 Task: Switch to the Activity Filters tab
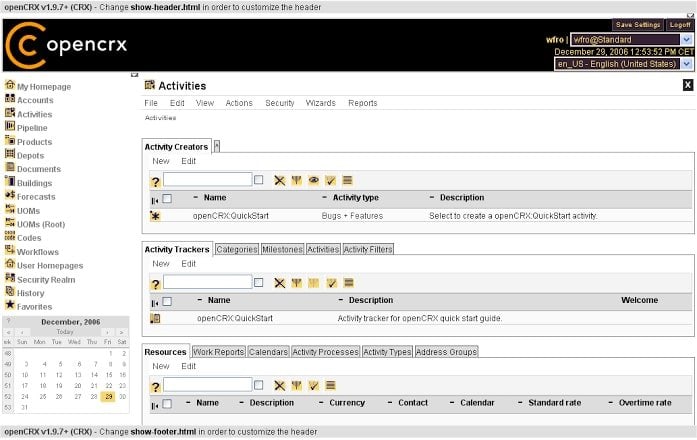point(368,249)
